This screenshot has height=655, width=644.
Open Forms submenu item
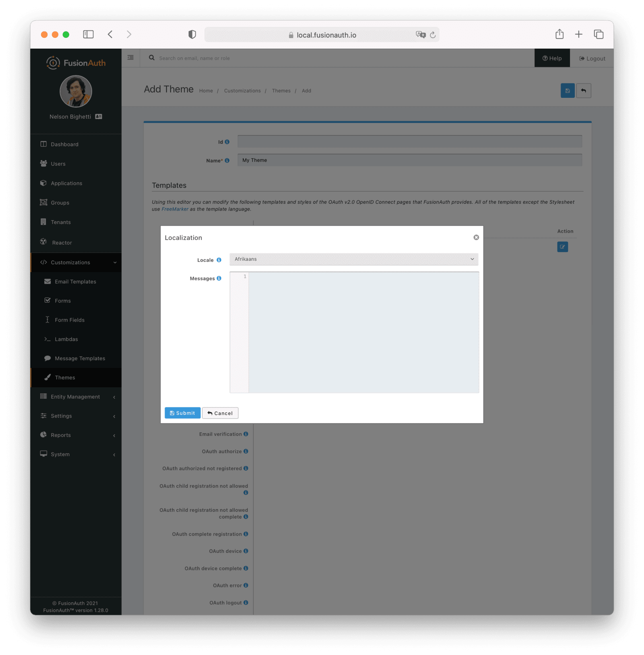tap(76, 301)
